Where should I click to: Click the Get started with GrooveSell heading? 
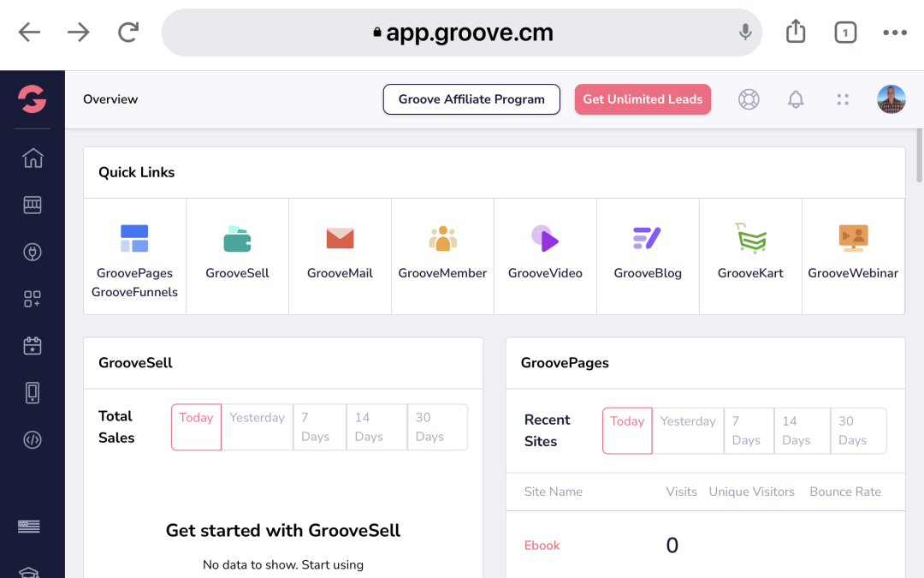(x=283, y=530)
